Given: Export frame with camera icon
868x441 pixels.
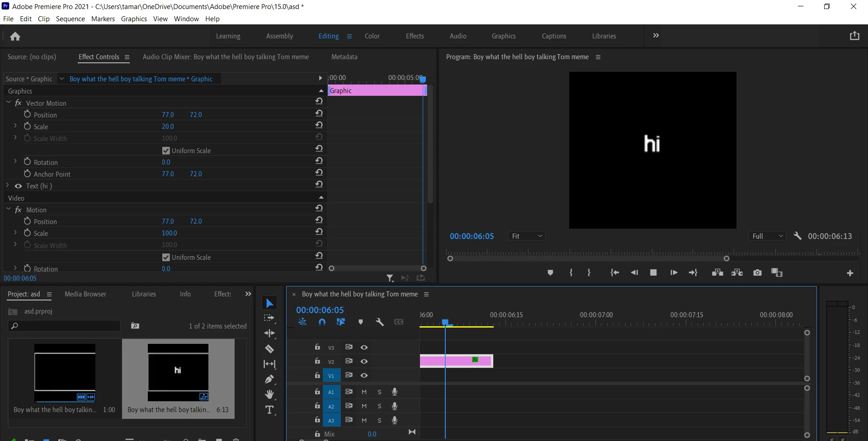Looking at the screenshot, I should (x=757, y=272).
